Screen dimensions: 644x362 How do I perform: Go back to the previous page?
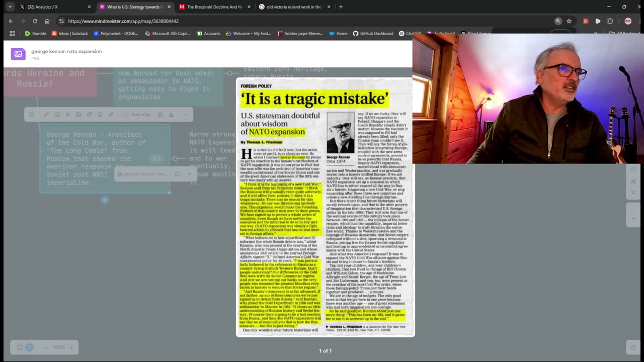11,21
